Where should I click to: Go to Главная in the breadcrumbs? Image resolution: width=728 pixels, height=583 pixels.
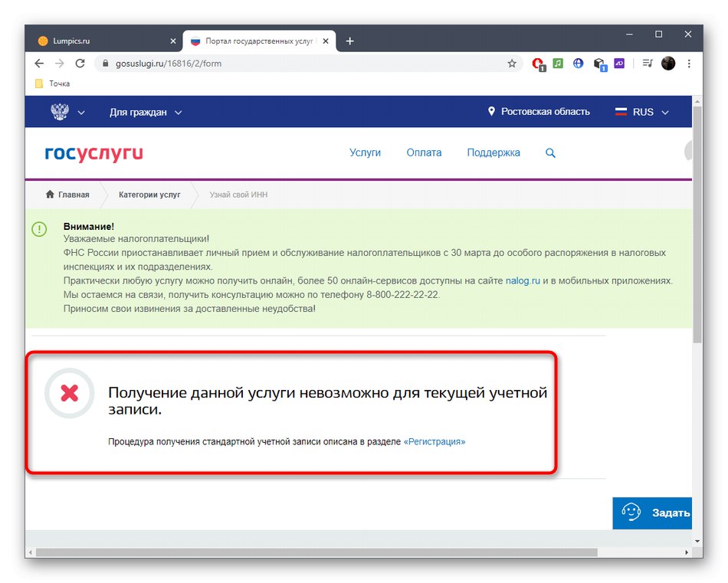pyautogui.click(x=74, y=195)
